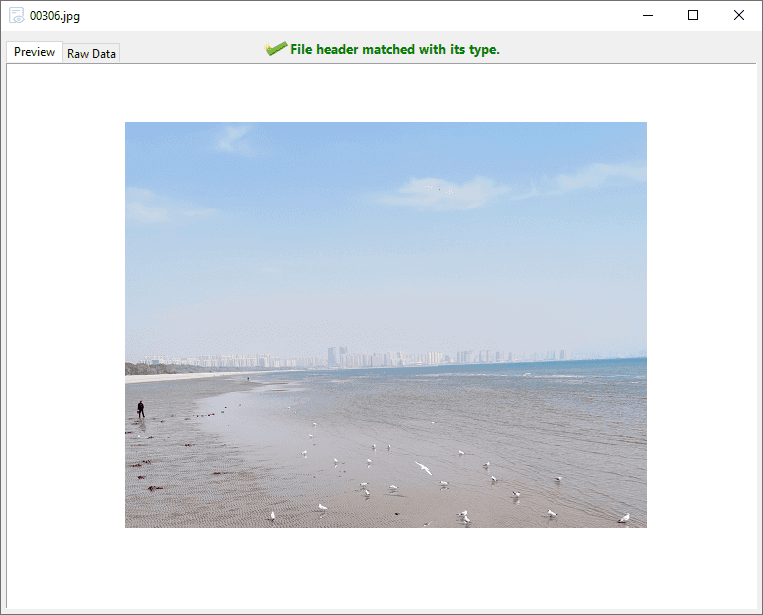Select the Preview tab
The image size is (763, 615).
click(34, 52)
